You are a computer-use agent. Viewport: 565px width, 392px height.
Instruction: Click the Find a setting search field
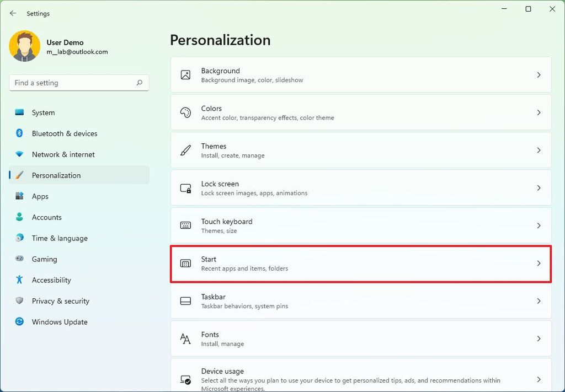coord(79,83)
